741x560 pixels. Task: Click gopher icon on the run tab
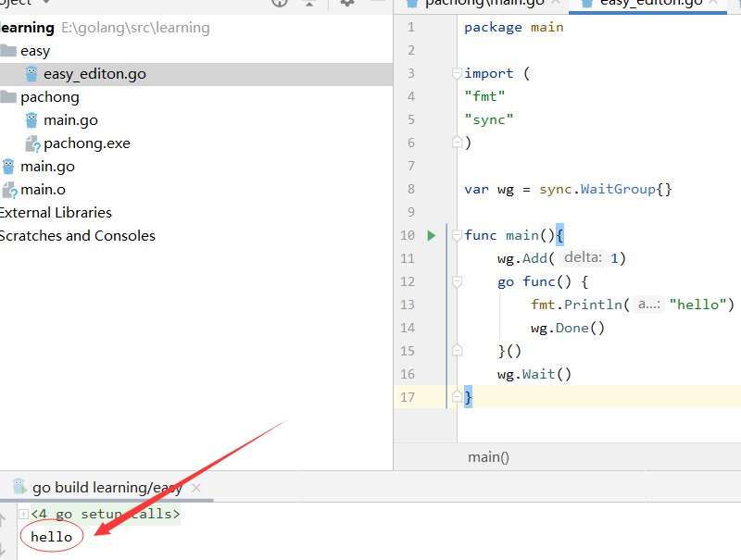[x=19, y=487]
